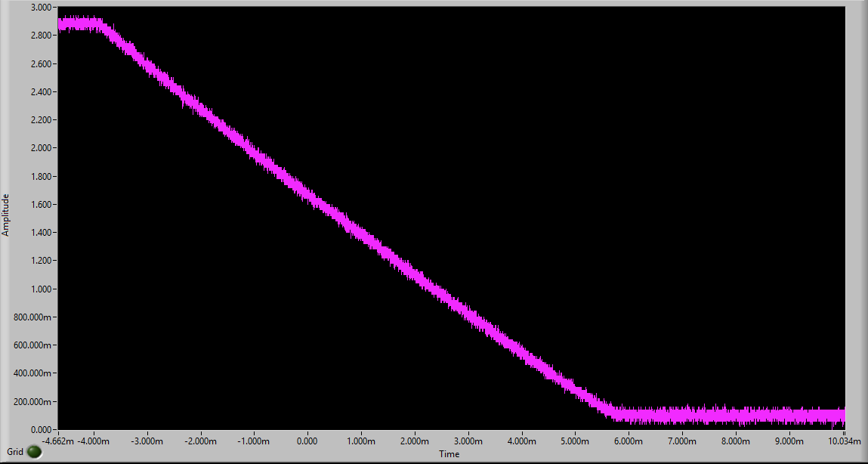Click the -1.000m time axis tick
The width and height of the screenshot is (868, 464).
point(254,441)
